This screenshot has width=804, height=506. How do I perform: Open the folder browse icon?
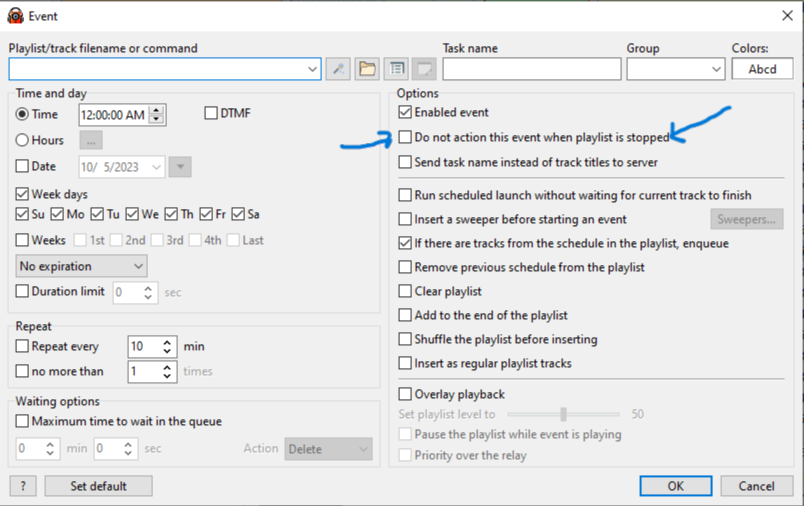367,69
